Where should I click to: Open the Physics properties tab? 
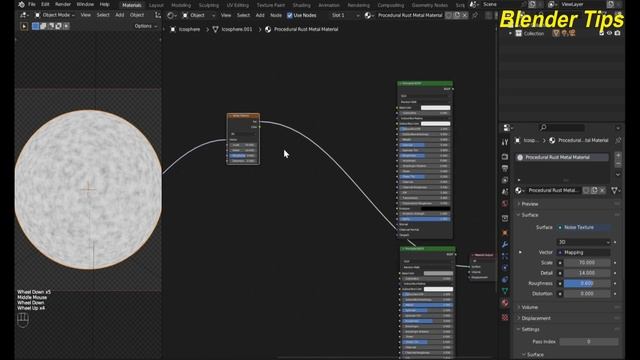(505, 268)
